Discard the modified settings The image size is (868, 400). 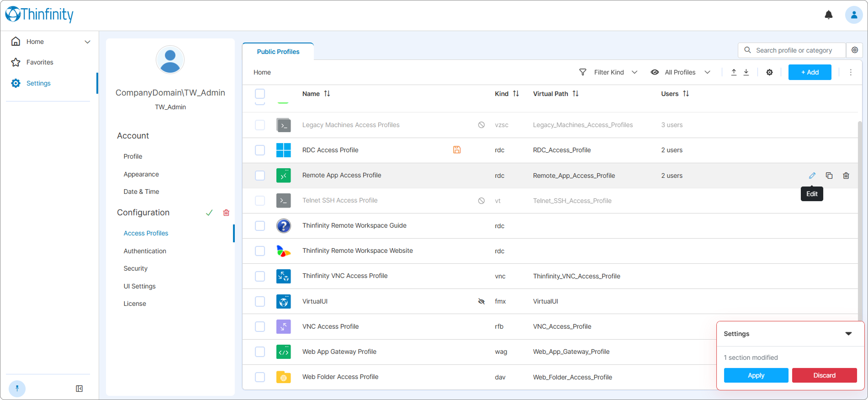click(x=824, y=375)
